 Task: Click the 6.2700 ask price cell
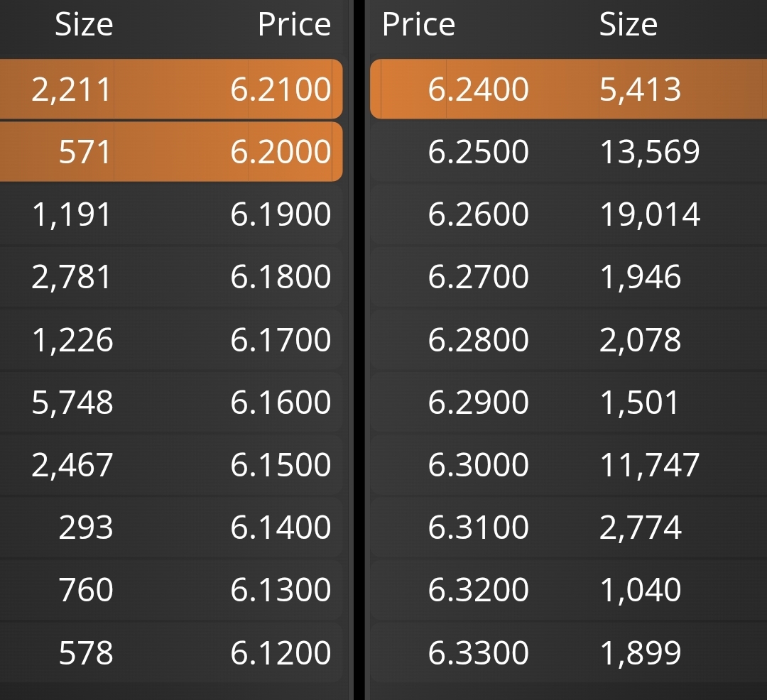pyautogui.click(x=479, y=277)
